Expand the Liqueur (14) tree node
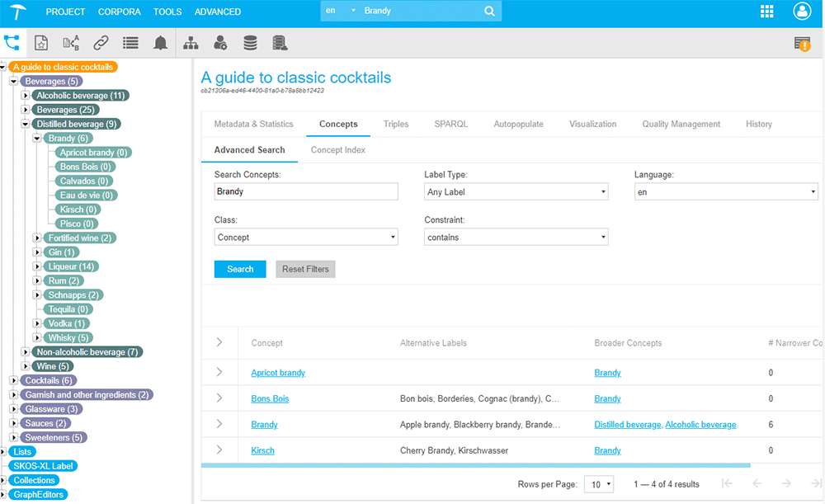 pyautogui.click(x=37, y=266)
